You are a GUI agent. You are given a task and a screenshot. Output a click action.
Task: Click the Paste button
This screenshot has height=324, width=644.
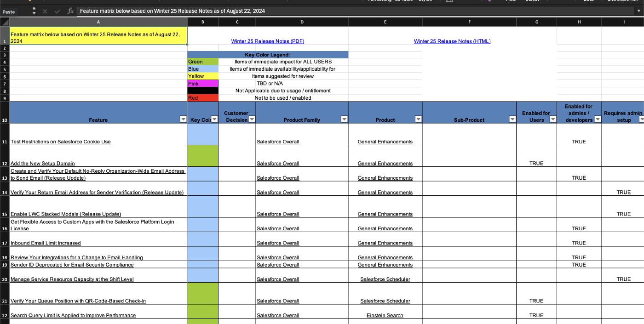[9, 11]
